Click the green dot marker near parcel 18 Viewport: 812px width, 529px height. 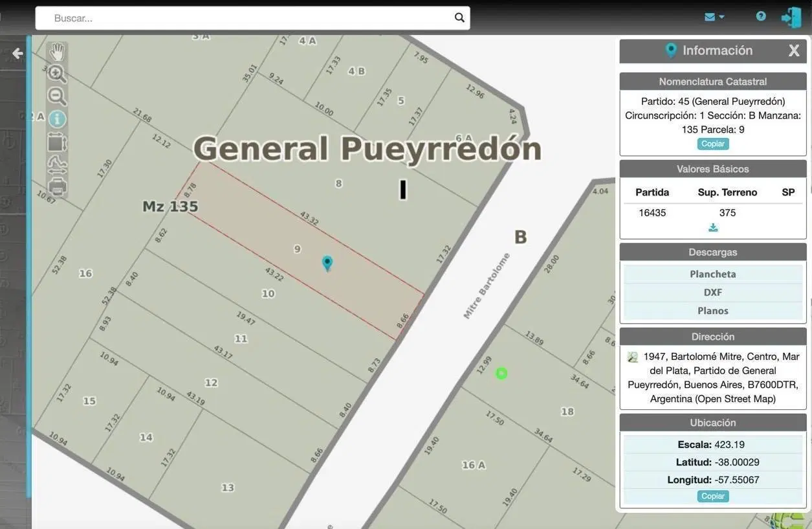[501, 374]
